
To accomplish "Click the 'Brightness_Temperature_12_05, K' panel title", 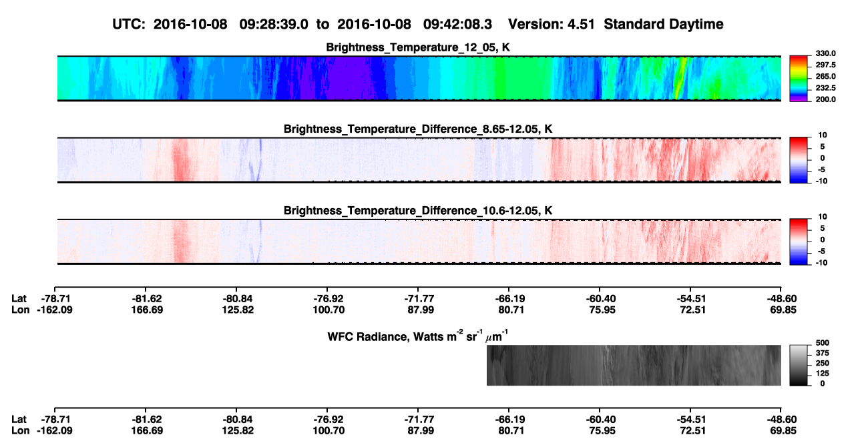I will 419,47.
